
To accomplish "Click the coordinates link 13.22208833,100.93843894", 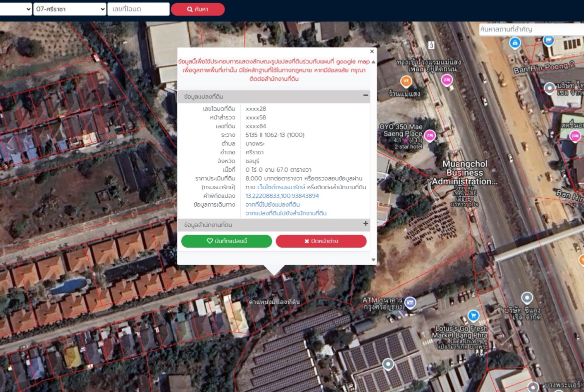I will point(282,196).
